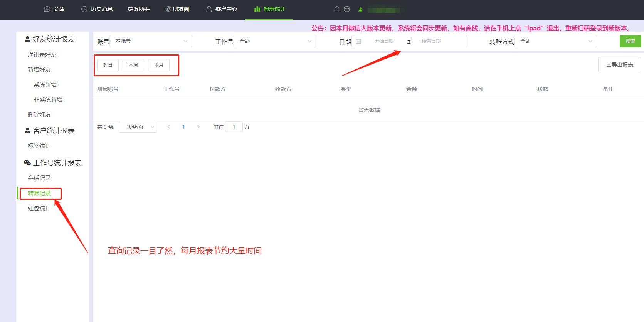Click the database stack icon
This screenshot has width=644, height=322.
click(347, 9)
